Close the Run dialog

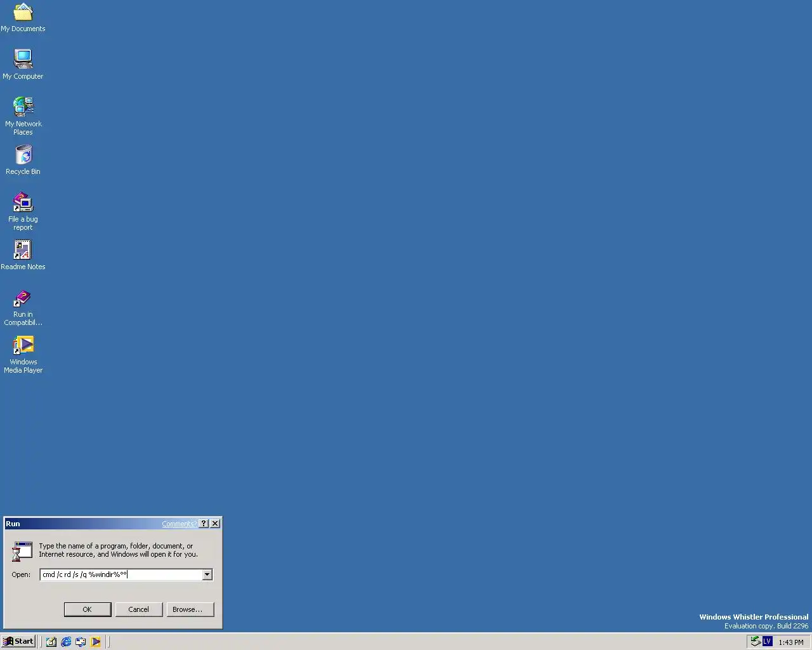tap(215, 524)
